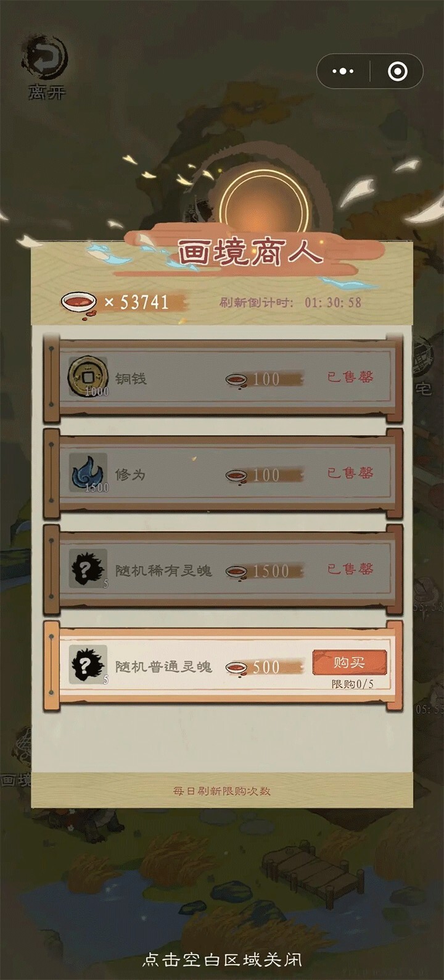The image size is (444, 980).
Task: Select the 修为 blue flame icon
Action: click(88, 473)
